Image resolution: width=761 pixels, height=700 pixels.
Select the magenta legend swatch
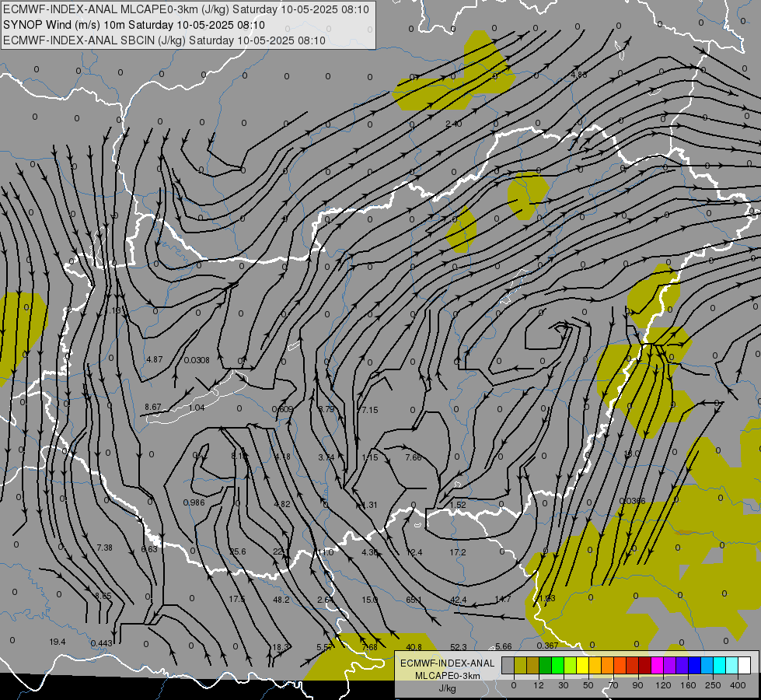tap(657, 666)
